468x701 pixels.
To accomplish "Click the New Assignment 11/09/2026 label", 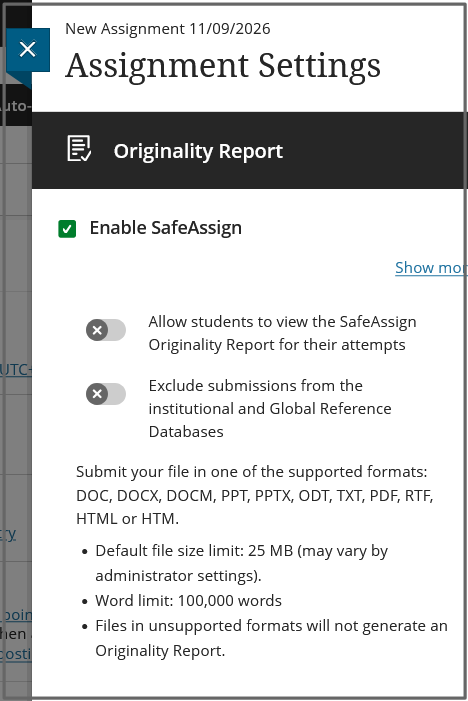I will coord(168,29).
